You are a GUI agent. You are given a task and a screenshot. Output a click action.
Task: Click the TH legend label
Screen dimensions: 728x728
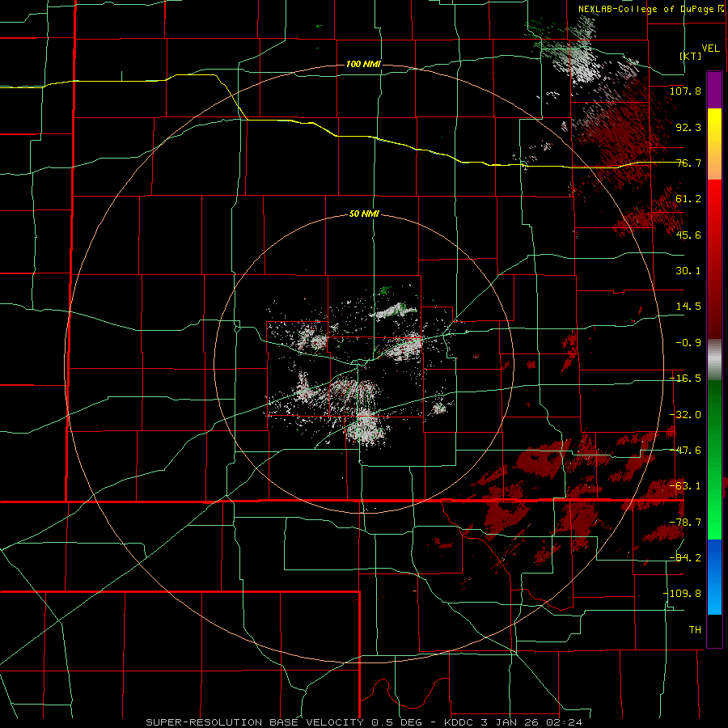coord(695,629)
